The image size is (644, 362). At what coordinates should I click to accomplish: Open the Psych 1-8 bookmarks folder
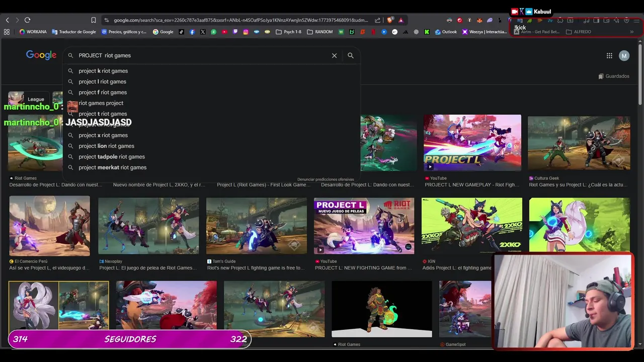[x=289, y=32]
